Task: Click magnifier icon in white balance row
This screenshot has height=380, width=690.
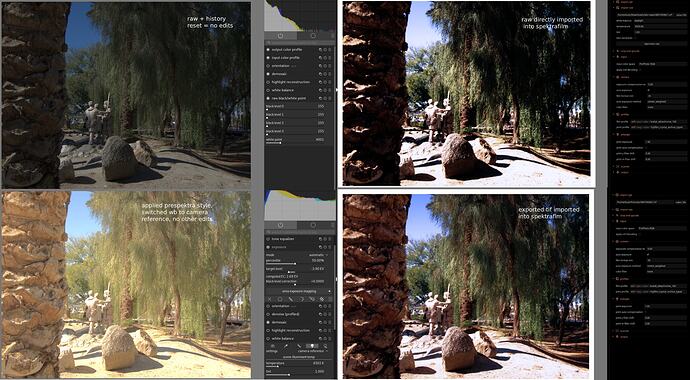Action: (325, 346)
